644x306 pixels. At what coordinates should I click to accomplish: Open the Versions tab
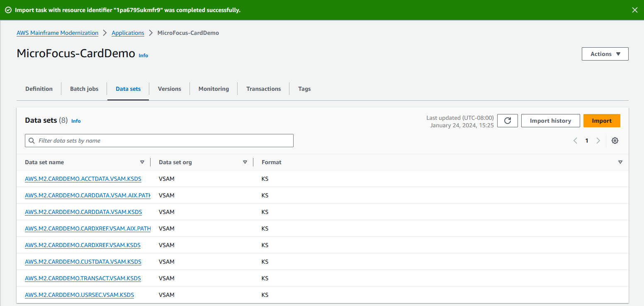point(169,88)
